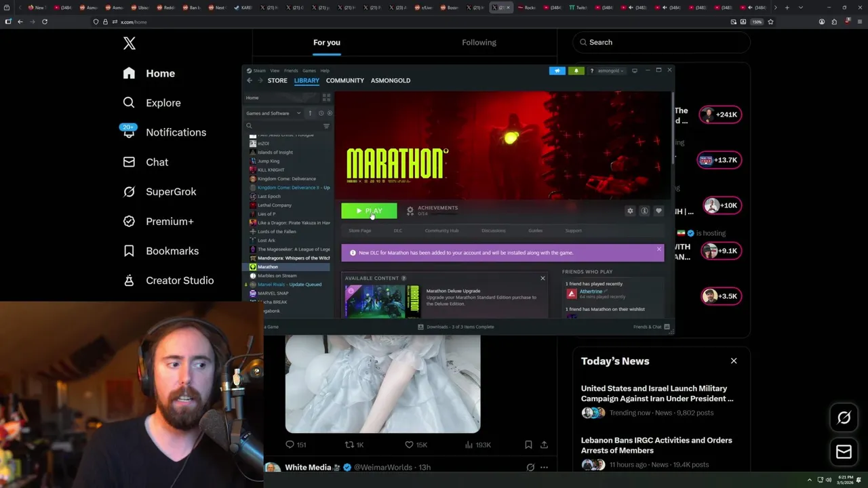
Task: Open Marathon Deluxe Upgrade thumbnail
Action: tap(382, 302)
